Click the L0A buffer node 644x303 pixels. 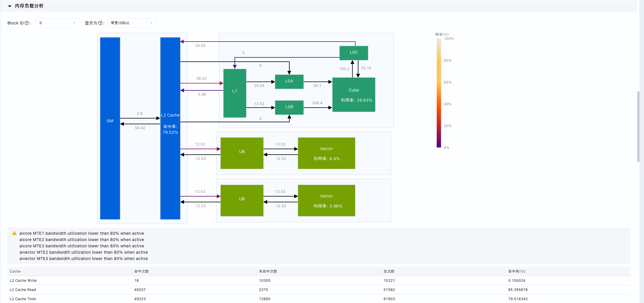289,82
